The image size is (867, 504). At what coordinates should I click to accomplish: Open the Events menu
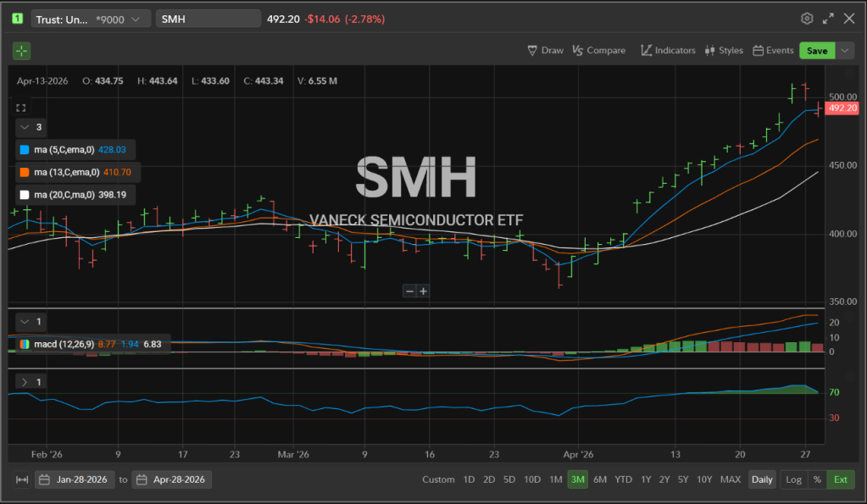[x=773, y=51]
